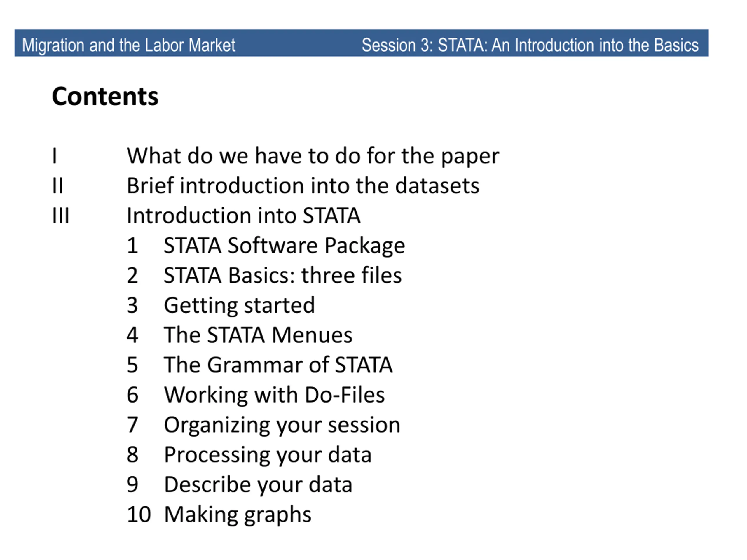Go to 'Working with Do-Files' entry
Screen dimensions: 747x560
click(x=274, y=395)
